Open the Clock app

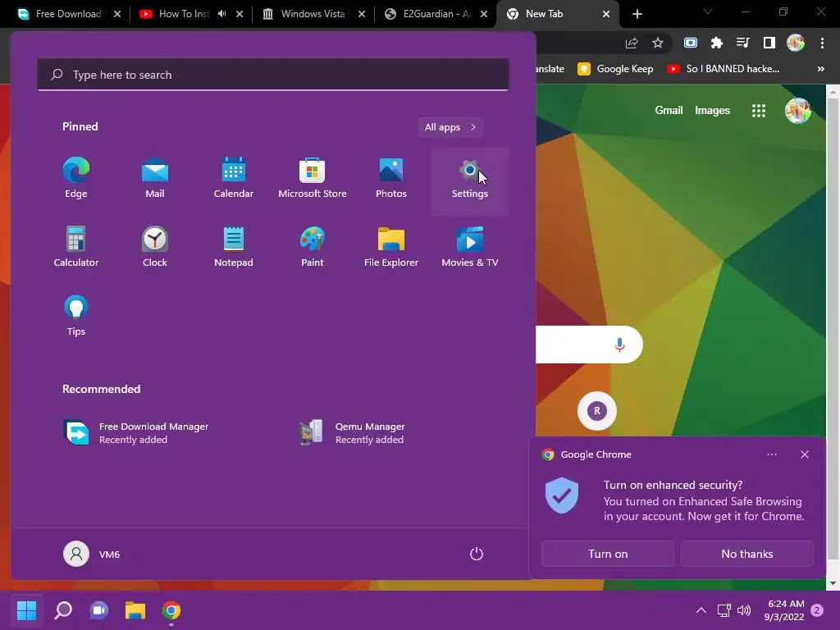(155, 248)
